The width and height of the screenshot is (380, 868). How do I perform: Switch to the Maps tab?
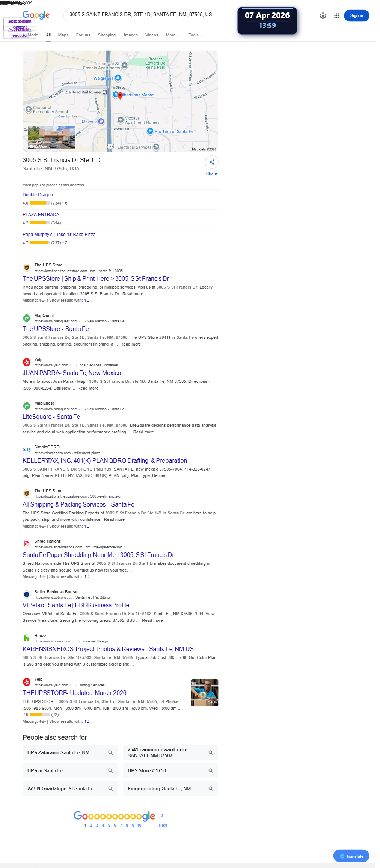(x=63, y=35)
